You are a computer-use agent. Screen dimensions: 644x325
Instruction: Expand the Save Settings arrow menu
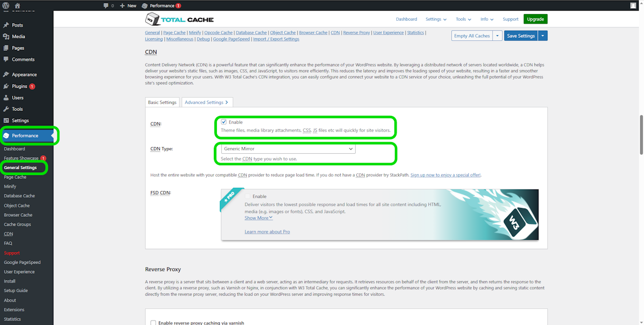(543, 36)
